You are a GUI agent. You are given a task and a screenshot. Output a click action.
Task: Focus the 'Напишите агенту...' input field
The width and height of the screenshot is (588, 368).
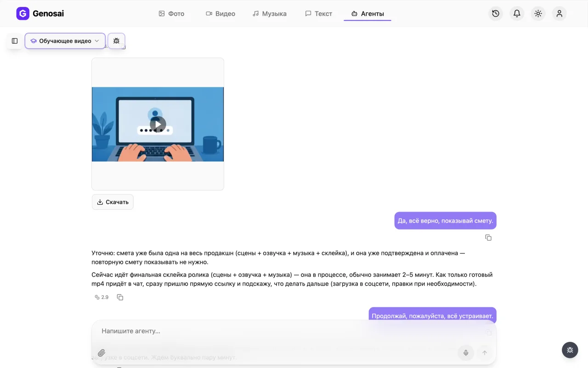pyautogui.click(x=294, y=331)
